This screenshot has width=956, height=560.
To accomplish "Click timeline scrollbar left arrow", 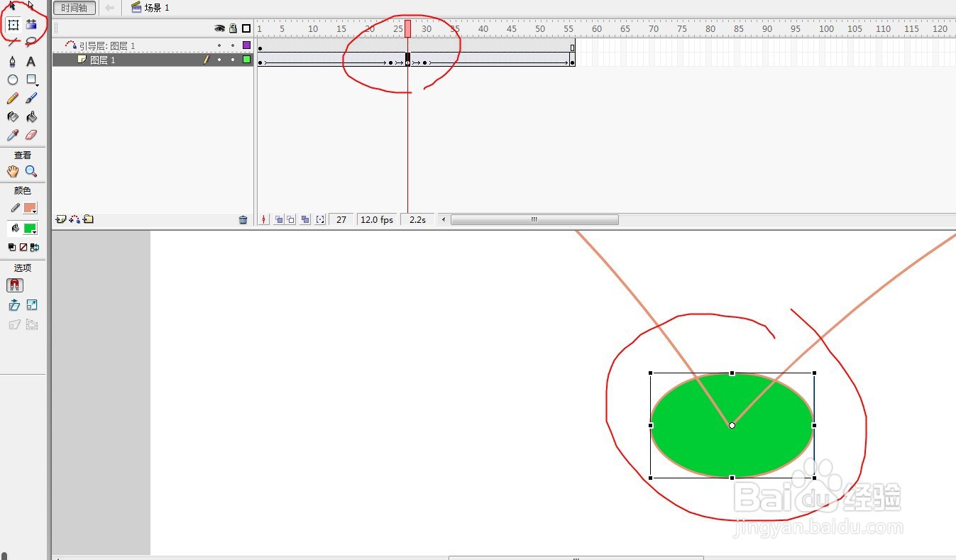I will 444,219.
